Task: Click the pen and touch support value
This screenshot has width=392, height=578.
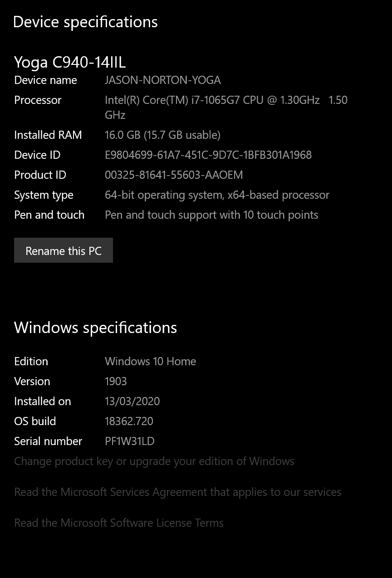Action: (x=211, y=215)
